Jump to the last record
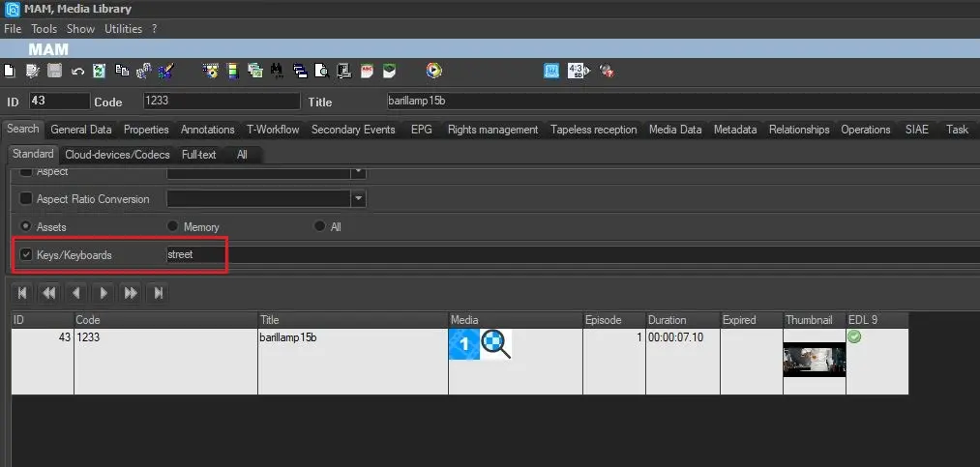Screen dimensions: 980x467 [159, 293]
